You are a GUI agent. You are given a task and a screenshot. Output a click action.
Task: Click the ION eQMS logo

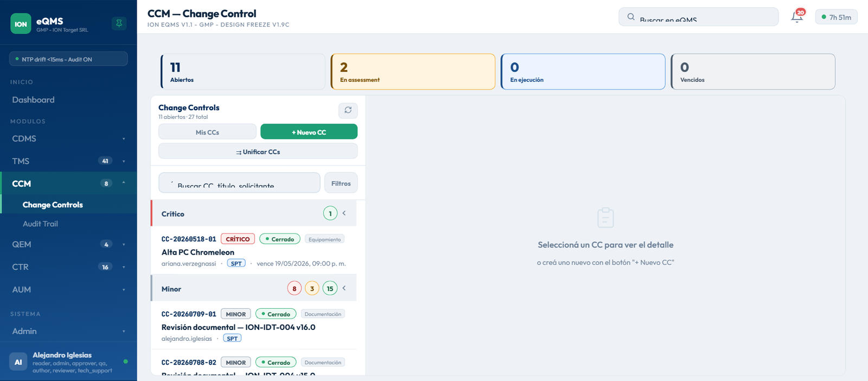click(x=21, y=24)
